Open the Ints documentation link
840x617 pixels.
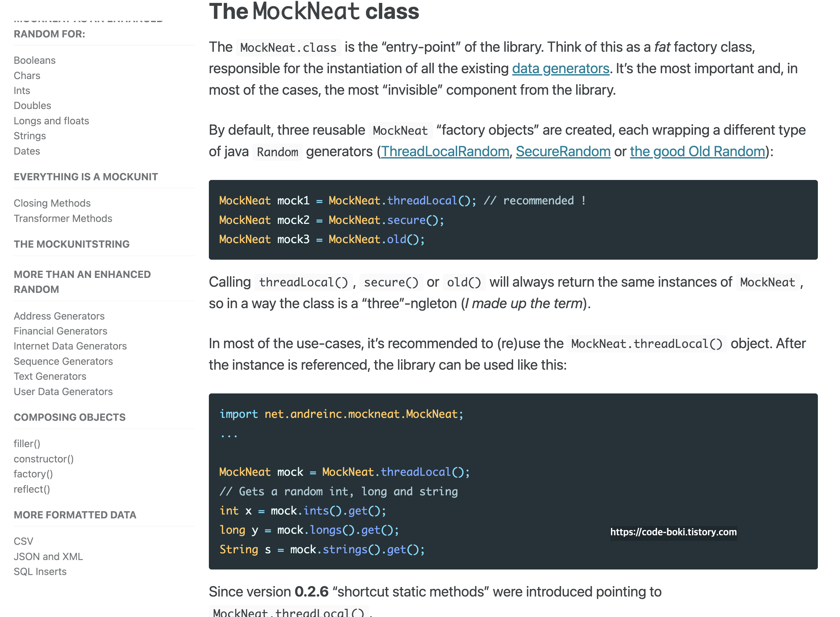[x=22, y=90]
